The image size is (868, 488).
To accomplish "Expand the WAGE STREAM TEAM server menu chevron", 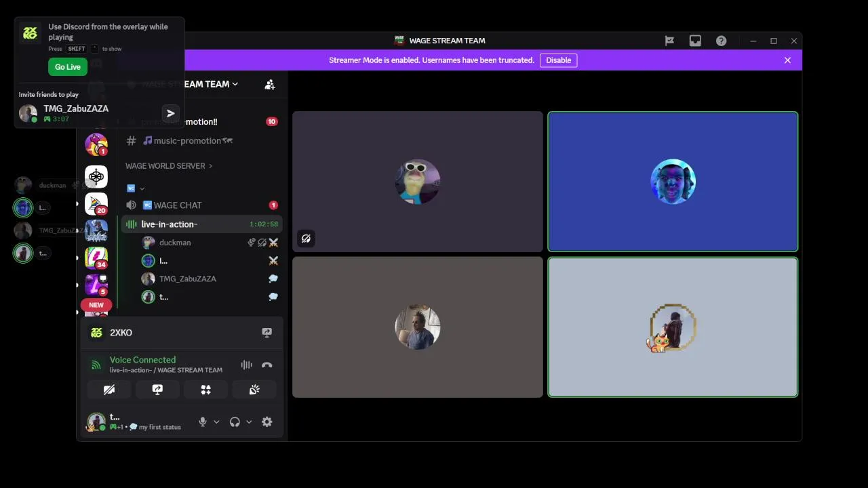I will 235,84.
